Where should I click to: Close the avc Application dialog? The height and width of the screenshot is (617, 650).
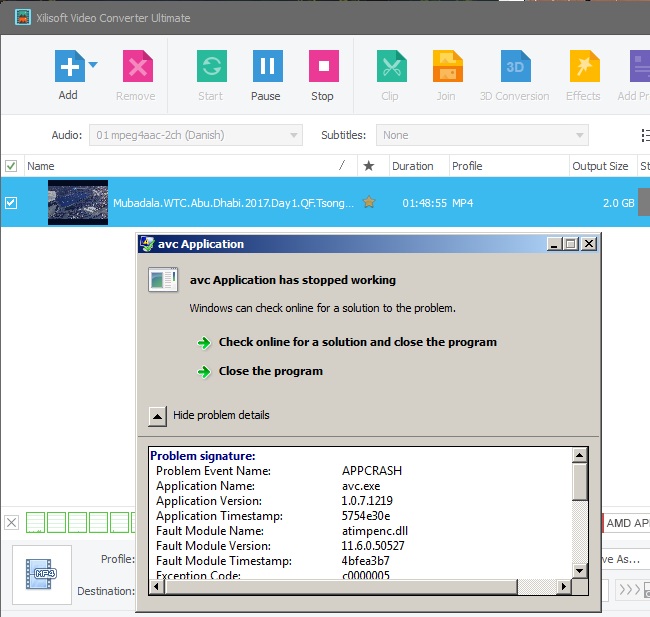[589, 244]
